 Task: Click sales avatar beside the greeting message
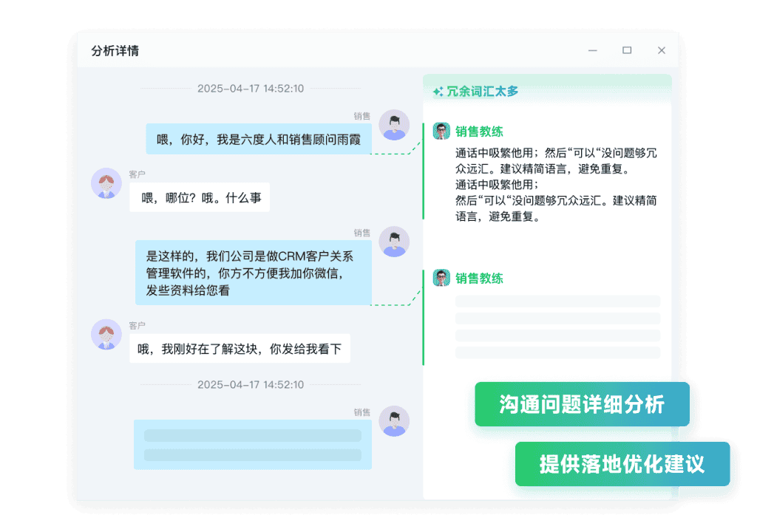[x=394, y=125]
